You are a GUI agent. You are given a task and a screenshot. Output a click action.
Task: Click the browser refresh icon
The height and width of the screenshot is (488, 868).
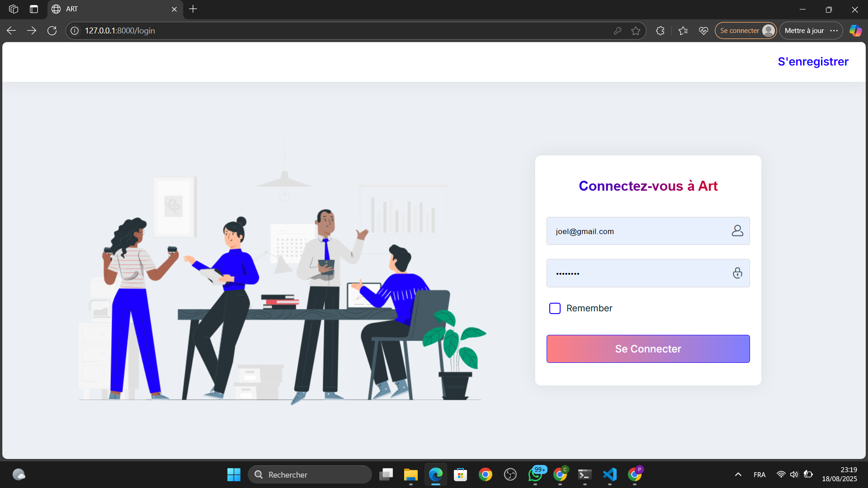coord(52,31)
